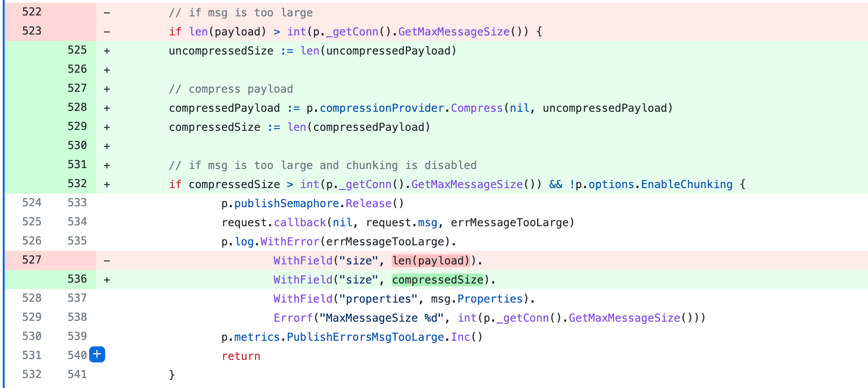Click the comment '// if msg is too large'

click(241, 13)
